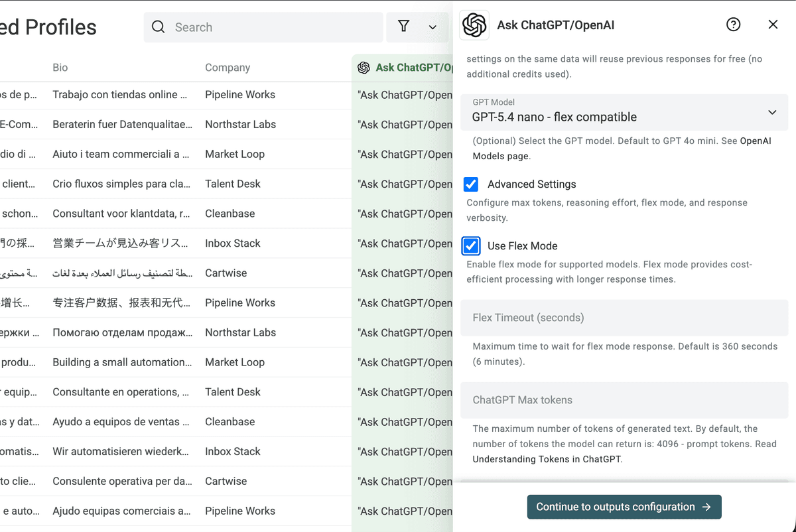Click Northstar Labs in 'Beraterin fuer' row

[240, 125]
